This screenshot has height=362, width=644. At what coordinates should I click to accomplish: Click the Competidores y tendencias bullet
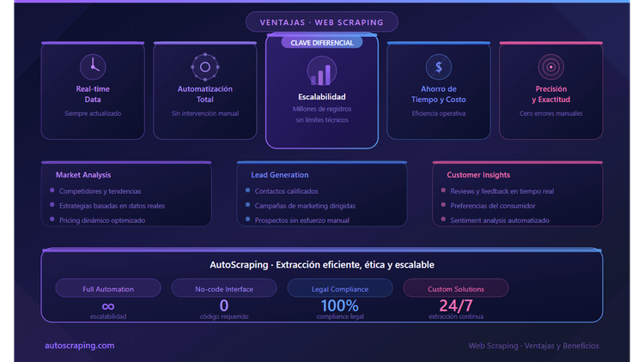point(100,191)
